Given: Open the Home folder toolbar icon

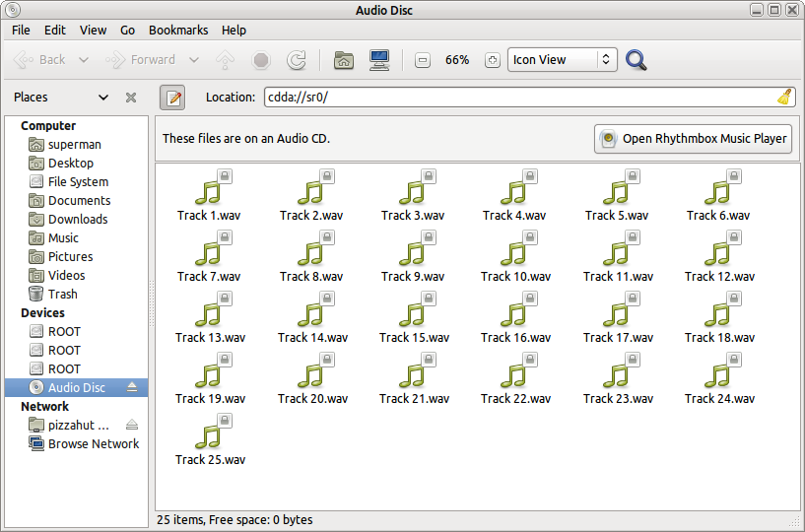Looking at the screenshot, I should pos(344,60).
